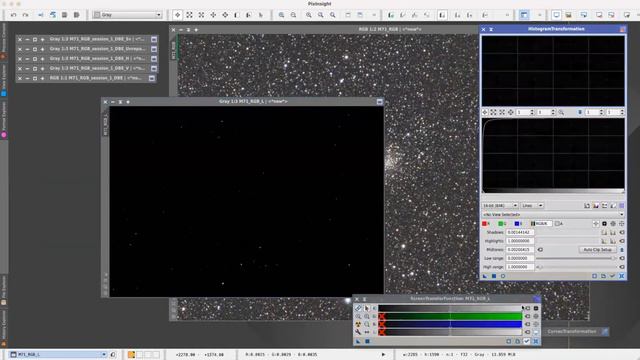Screen dimensions: 640x360
Task: Click the play arrow in status bar
Action: pyautogui.click(x=383, y=354)
